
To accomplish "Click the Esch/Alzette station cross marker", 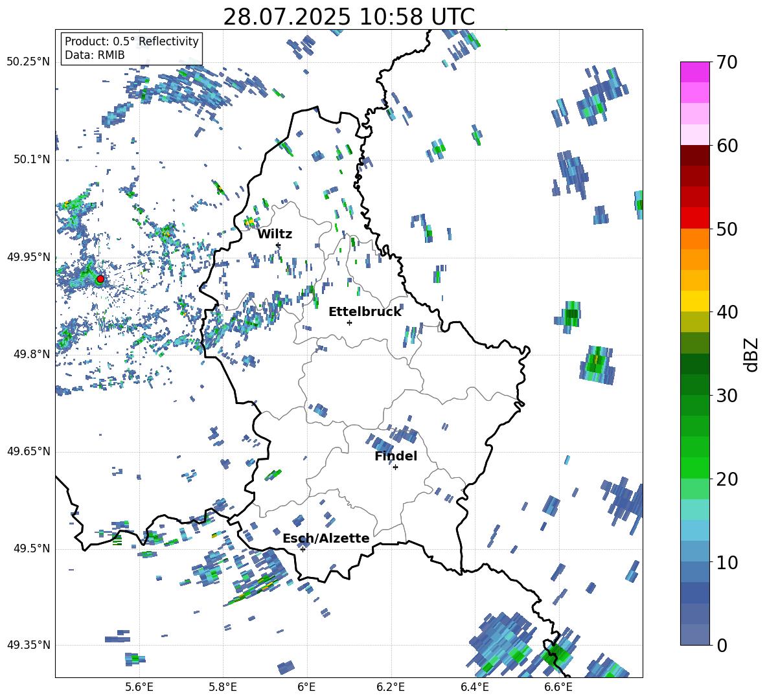I will (x=303, y=549).
